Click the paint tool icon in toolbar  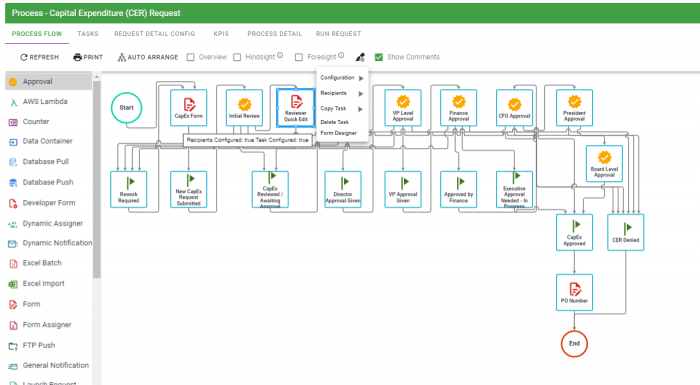[x=360, y=57]
